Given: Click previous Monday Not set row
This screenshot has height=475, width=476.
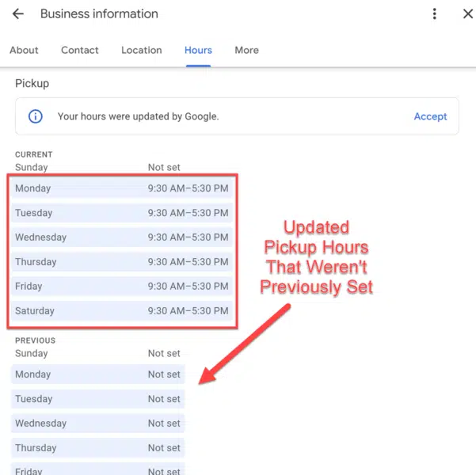Looking at the screenshot, I should (98, 374).
